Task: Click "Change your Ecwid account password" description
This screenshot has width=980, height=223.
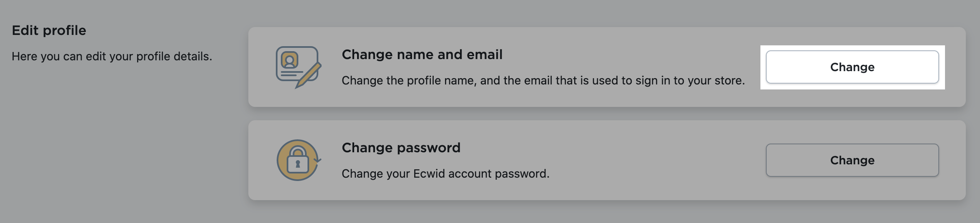Action: [x=445, y=173]
